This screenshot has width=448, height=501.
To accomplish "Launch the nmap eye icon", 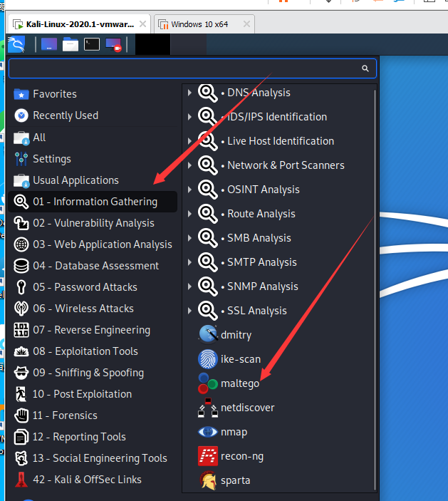I will [x=208, y=432].
